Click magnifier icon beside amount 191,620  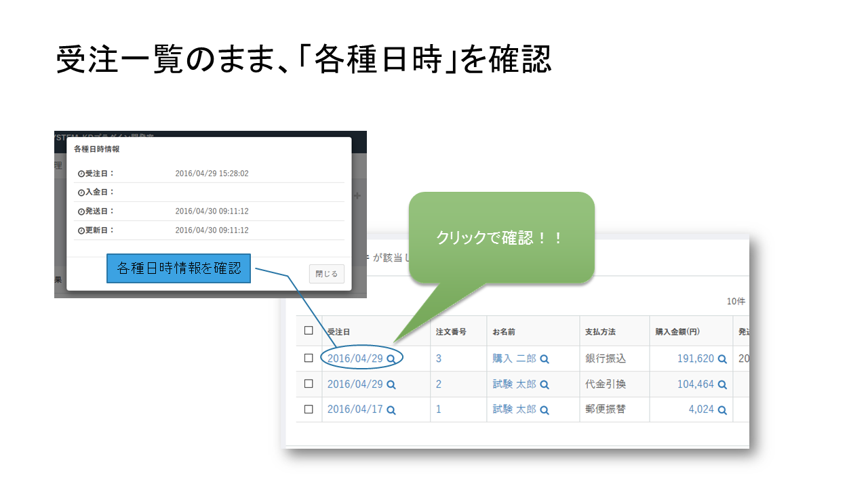coord(722,359)
